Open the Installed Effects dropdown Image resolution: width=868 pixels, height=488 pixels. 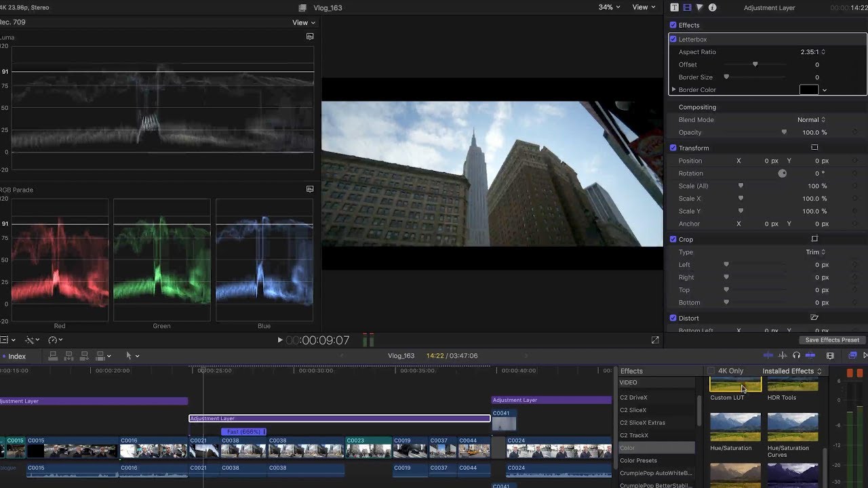[792, 371]
